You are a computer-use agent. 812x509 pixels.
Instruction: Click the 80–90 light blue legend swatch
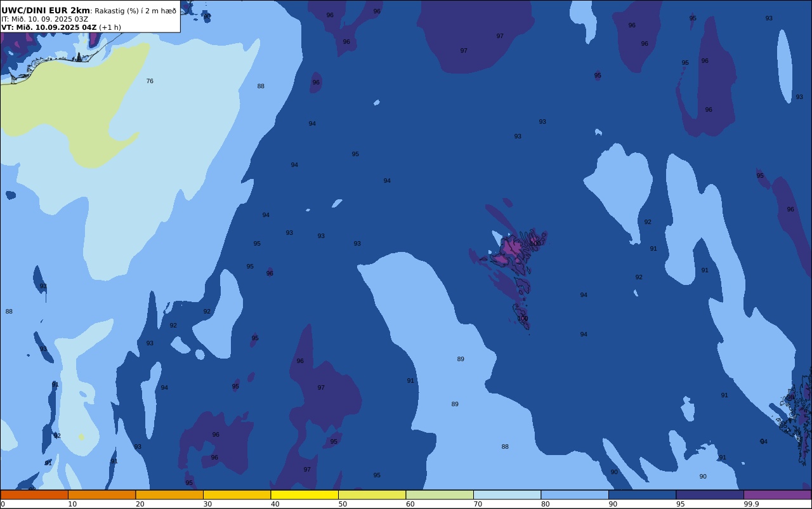pos(575,494)
